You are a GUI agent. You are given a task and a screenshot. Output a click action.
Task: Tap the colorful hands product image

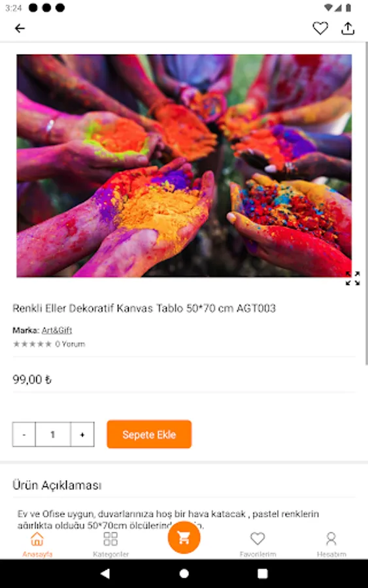(184, 166)
